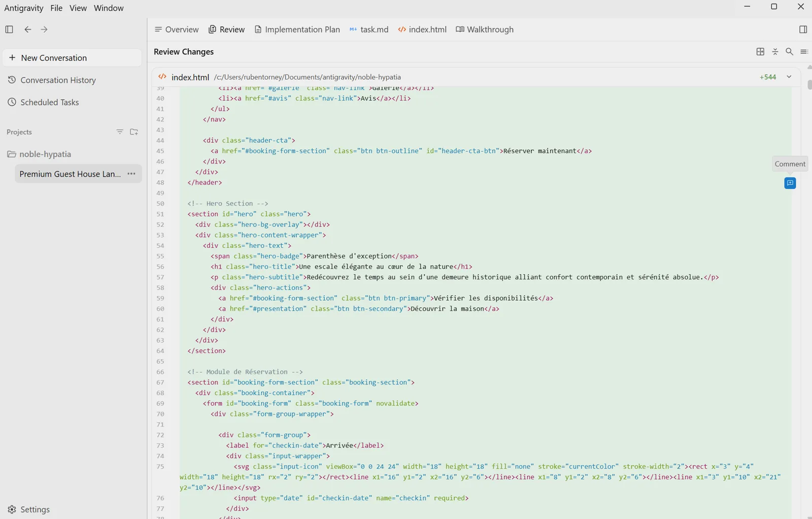This screenshot has height=519, width=812.
Task: Open the File menu
Action: point(56,8)
